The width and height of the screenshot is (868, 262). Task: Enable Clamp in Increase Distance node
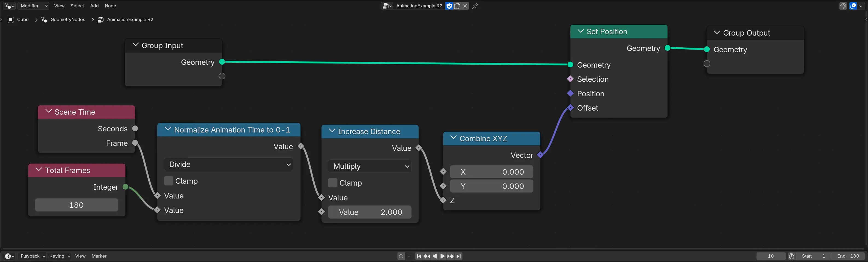click(332, 183)
